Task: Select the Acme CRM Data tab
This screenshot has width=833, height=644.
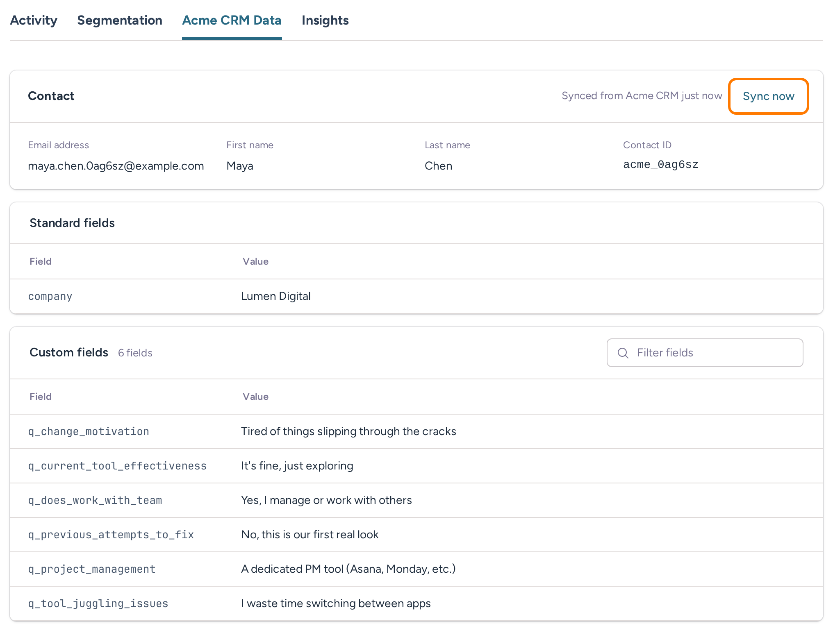Action: [232, 20]
